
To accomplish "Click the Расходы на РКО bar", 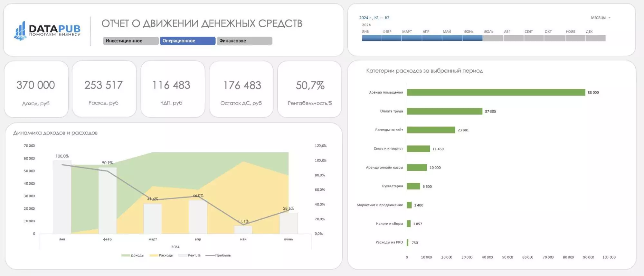I will click(408, 243).
